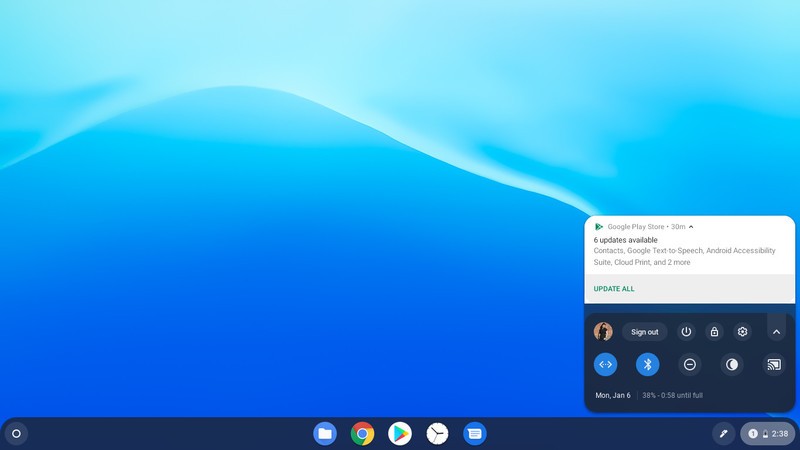Click the '6 updates available' notification title
This screenshot has height=450, width=800.
click(626, 240)
